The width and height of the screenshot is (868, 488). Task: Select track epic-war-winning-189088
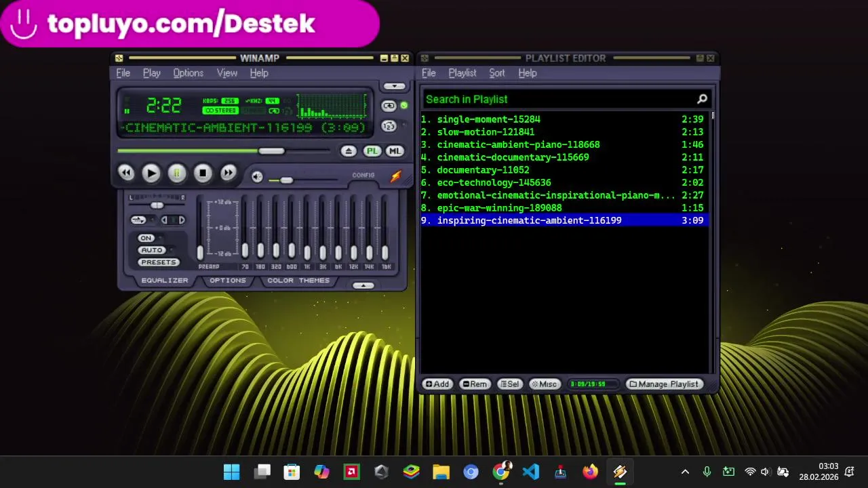coord(564,208)
